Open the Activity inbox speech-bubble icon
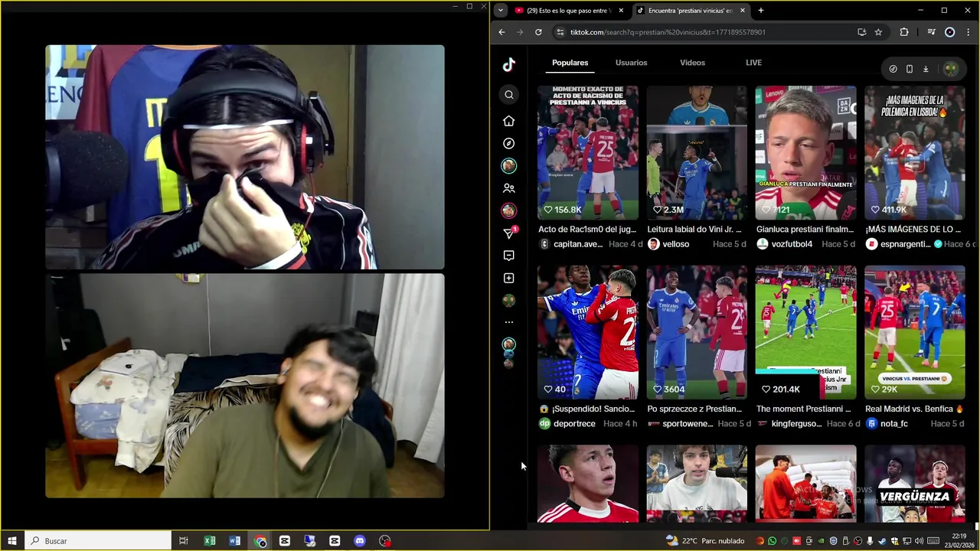This screenshot has width=980, height=551. (509, 256)
